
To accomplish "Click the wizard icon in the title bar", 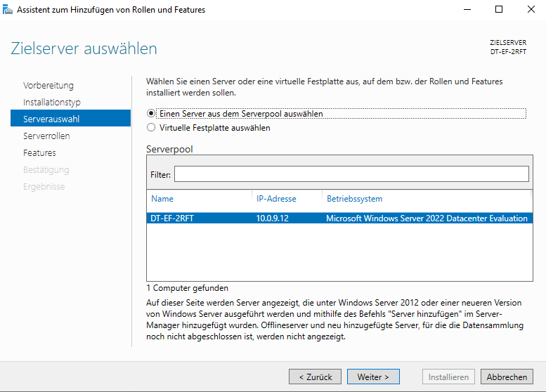I will point(8,10).
